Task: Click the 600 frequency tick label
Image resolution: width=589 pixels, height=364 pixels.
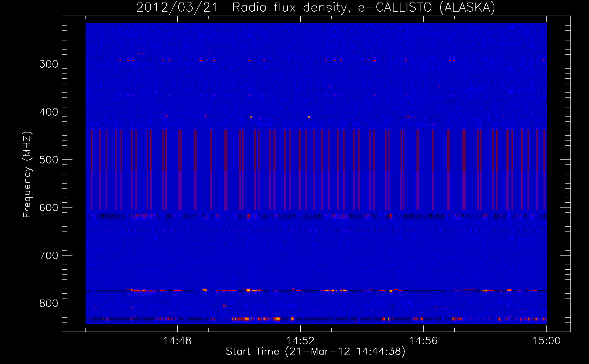Action: point(49,208)
